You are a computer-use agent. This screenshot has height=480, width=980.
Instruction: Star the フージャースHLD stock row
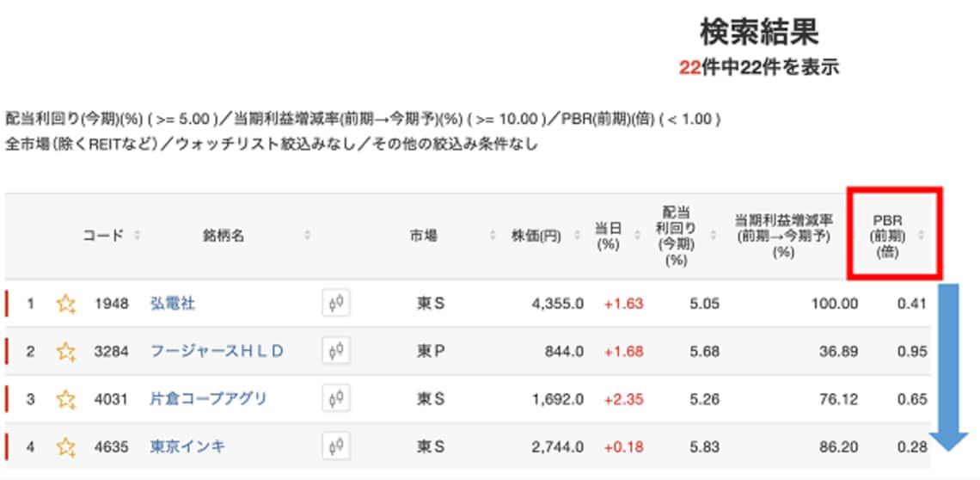coord(65,352)
